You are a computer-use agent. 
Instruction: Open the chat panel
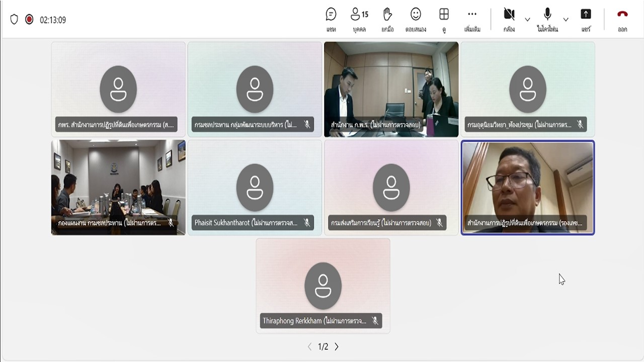point(331,19)
